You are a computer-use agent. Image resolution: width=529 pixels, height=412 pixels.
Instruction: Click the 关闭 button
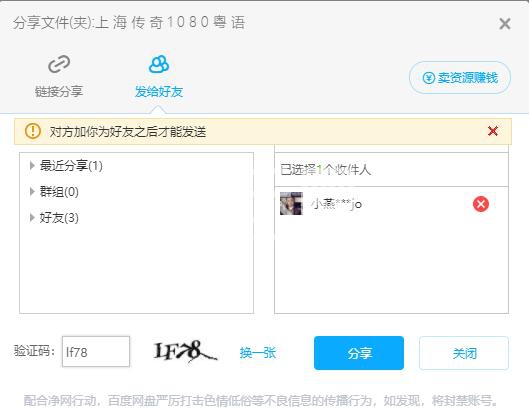click(464, 353)
